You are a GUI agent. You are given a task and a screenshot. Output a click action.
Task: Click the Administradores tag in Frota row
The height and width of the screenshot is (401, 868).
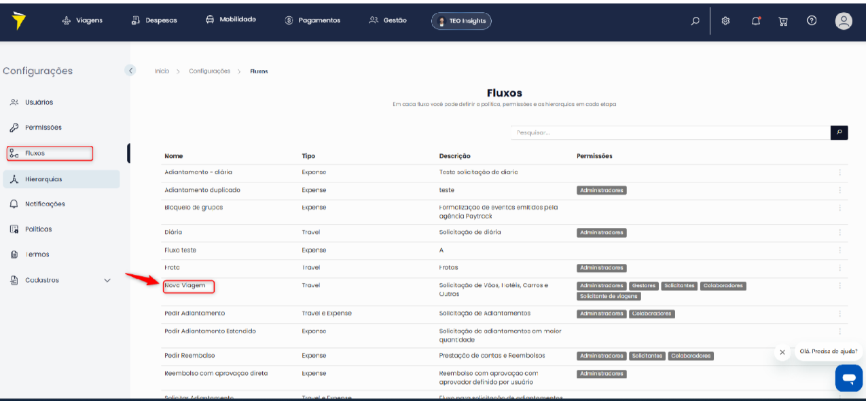(602, 268)
